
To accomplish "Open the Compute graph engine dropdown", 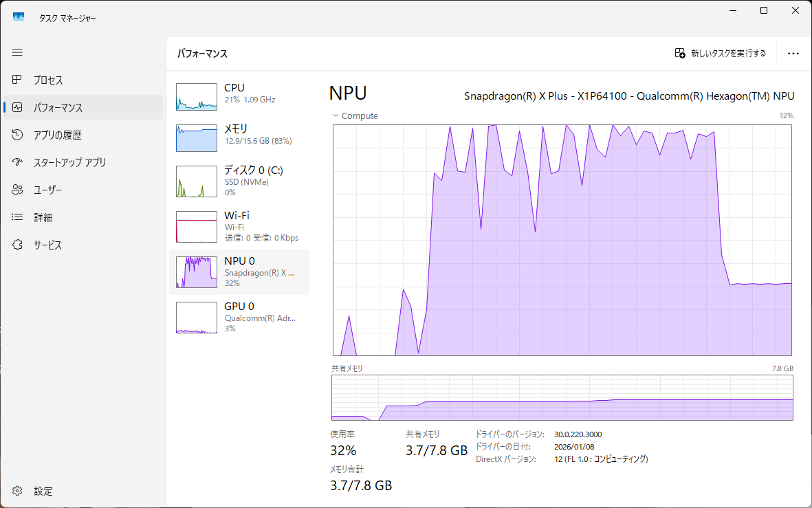I will (355, 116).
